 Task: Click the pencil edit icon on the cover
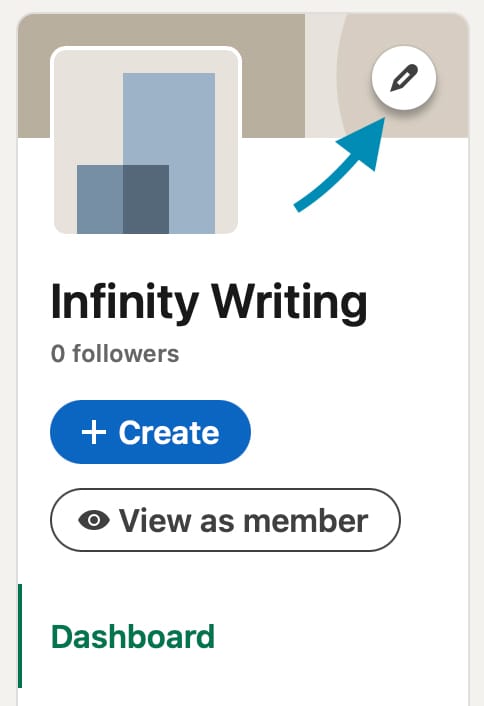pyautogui.click(x=404, y=78)
